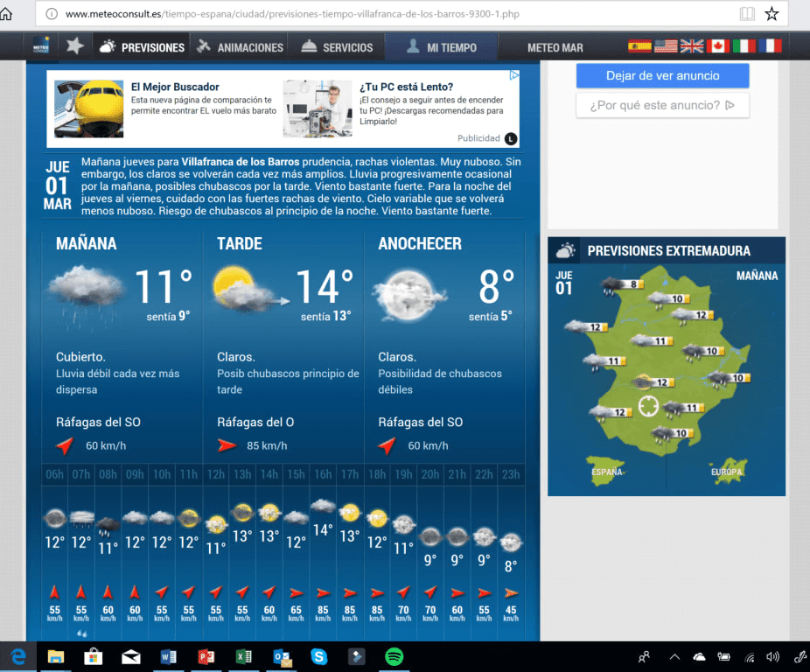
Task: Click the 45 km/h wind speed value
Action: 511,613
